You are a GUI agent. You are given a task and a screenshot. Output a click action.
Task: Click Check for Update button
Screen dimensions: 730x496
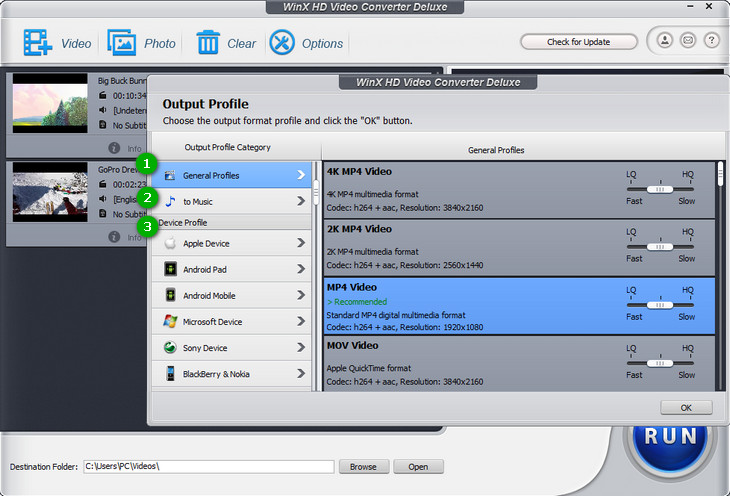pyautogui.click(x=578, y=42)
